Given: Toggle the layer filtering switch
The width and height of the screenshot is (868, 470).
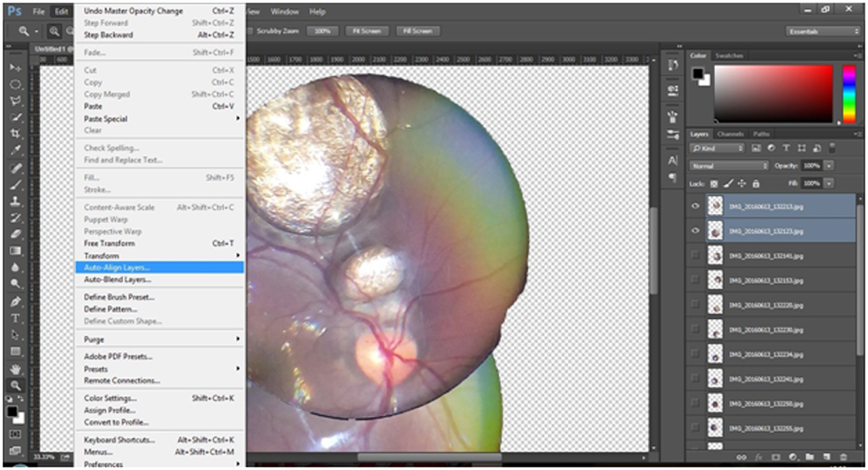Looking at the screenshot, I should (832, 148).
